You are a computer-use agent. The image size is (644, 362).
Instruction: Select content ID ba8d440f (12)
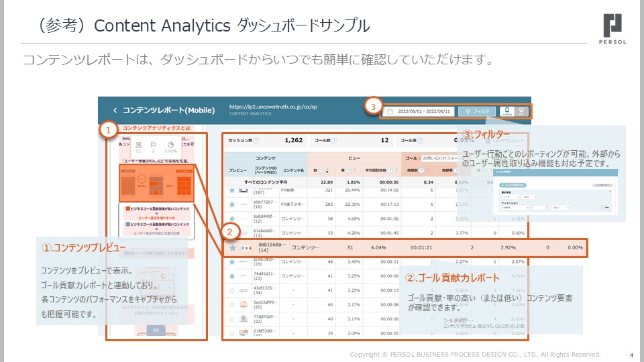tap(264, 219)
